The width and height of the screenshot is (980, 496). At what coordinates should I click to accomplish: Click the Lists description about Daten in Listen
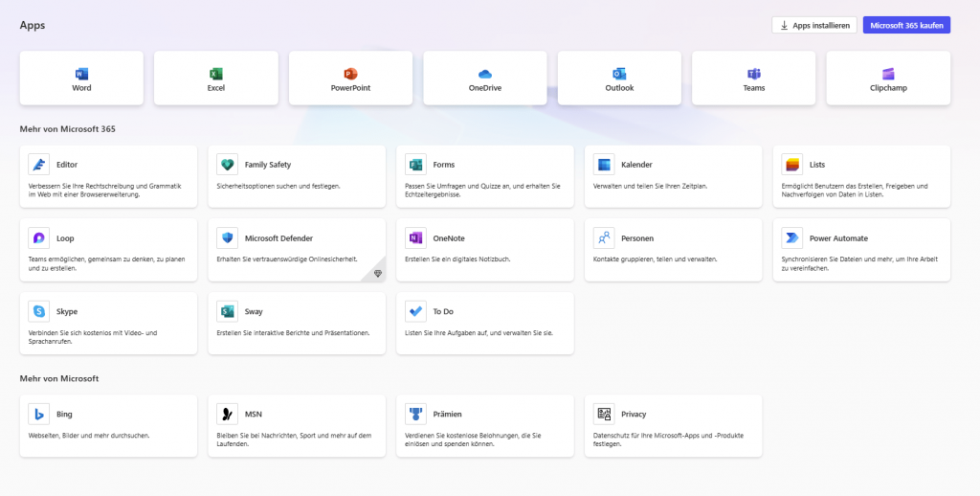click(x=855, y=191)
